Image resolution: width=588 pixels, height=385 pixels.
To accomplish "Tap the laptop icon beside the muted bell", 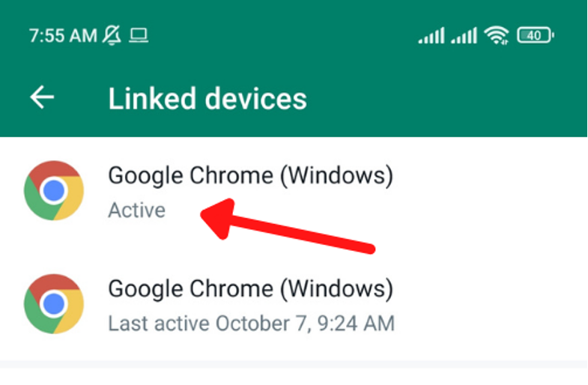I will (139, 35).
